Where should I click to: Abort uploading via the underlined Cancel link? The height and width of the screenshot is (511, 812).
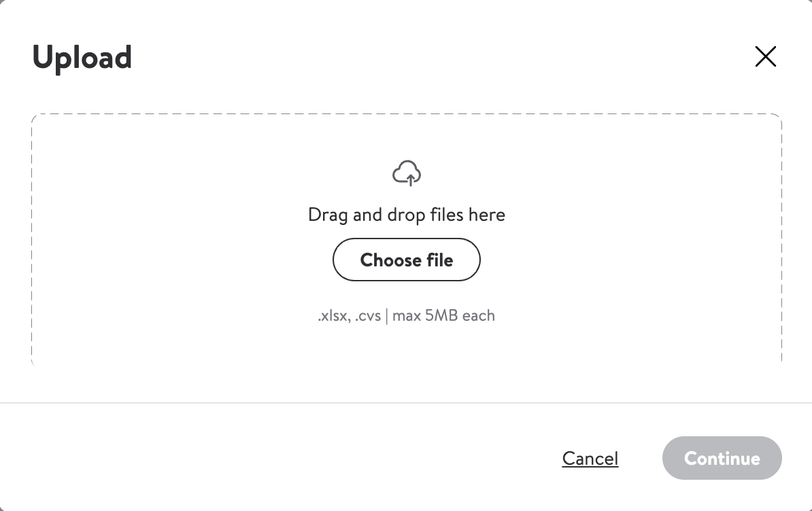590,458
